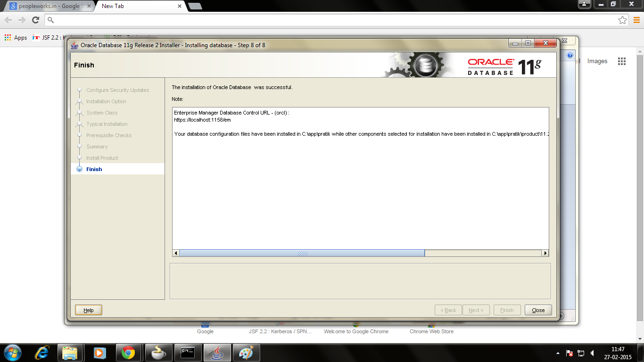The height and width of the screenshot is (362, 644).
Task: Launch Internet Explorer from the taskbar
Action: [42, 353]
